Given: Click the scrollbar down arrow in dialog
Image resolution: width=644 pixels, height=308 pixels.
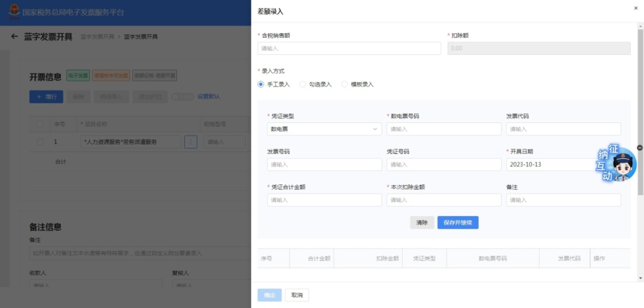Looking at the screenshot, I should [640, 278].
